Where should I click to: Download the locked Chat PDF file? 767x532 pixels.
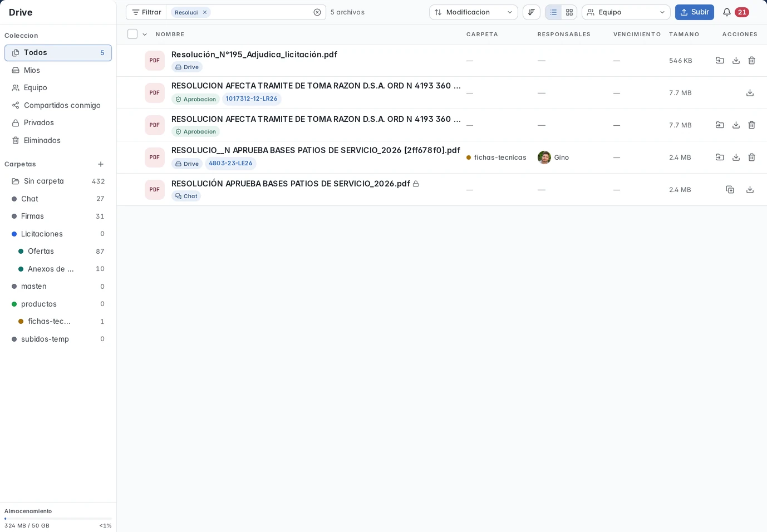(x=750, y=189)
